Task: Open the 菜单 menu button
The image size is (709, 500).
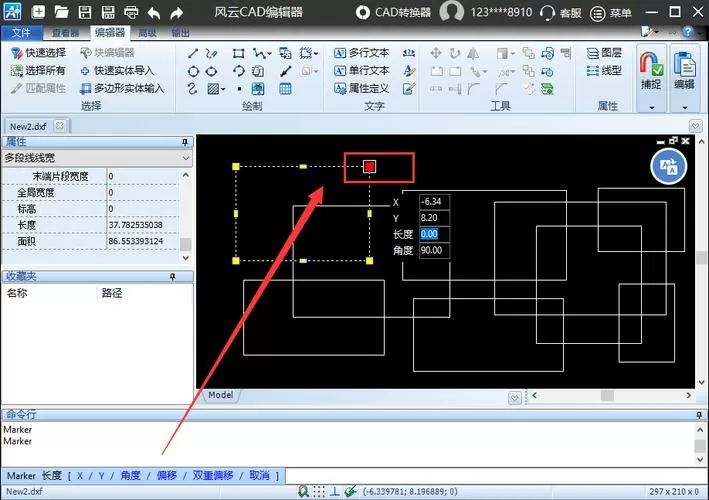Action: (x=611, y=13)
